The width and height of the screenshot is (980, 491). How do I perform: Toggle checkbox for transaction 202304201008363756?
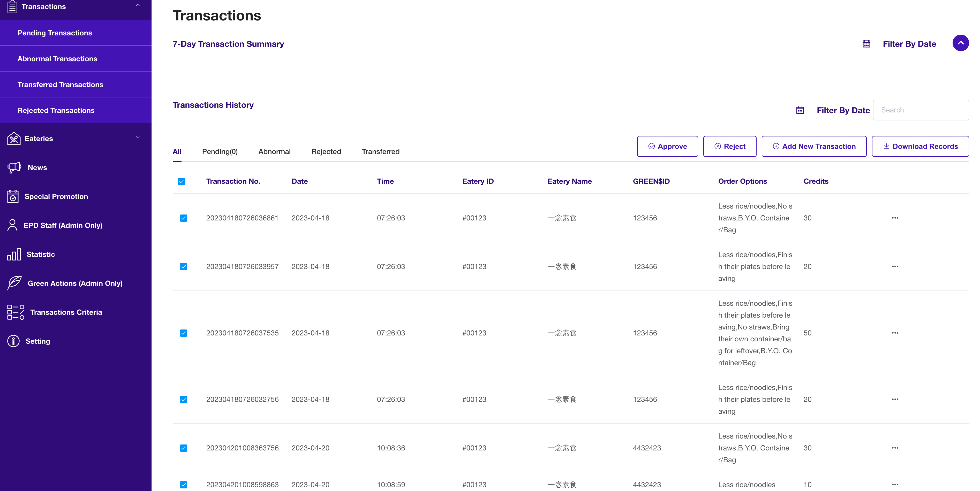pos(183,448)
